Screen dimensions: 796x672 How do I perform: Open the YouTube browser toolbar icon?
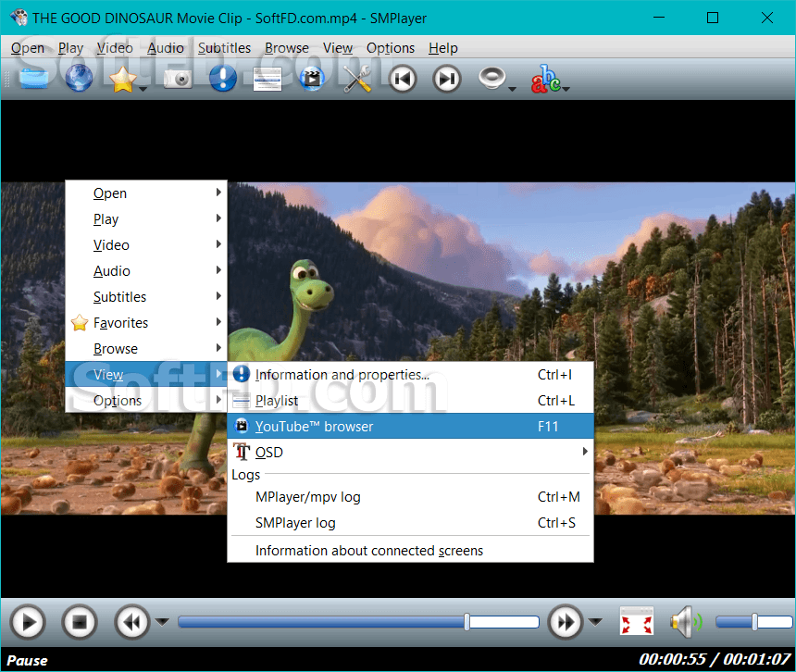(x=312, y=79)
